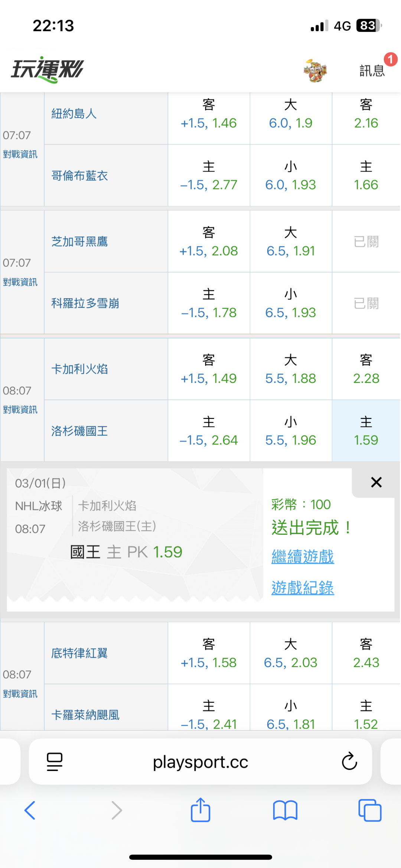Reload the playsport.cc page
Image resolution: width=401 pixels, height=868 pixels.
click(x=349, y=762)
